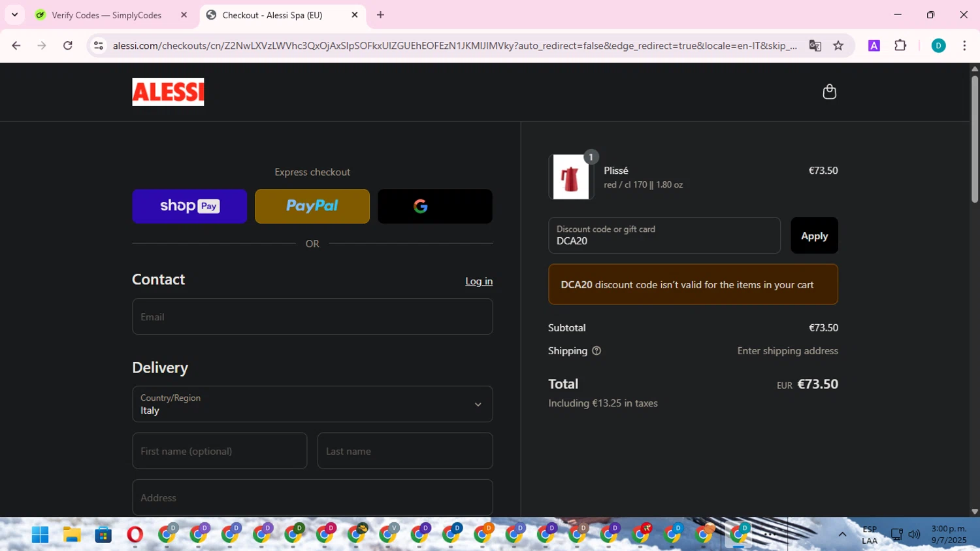Open File Explorer from taskbar
The height and width of the screenshot is (551, 980).
(x=72, y=535)
